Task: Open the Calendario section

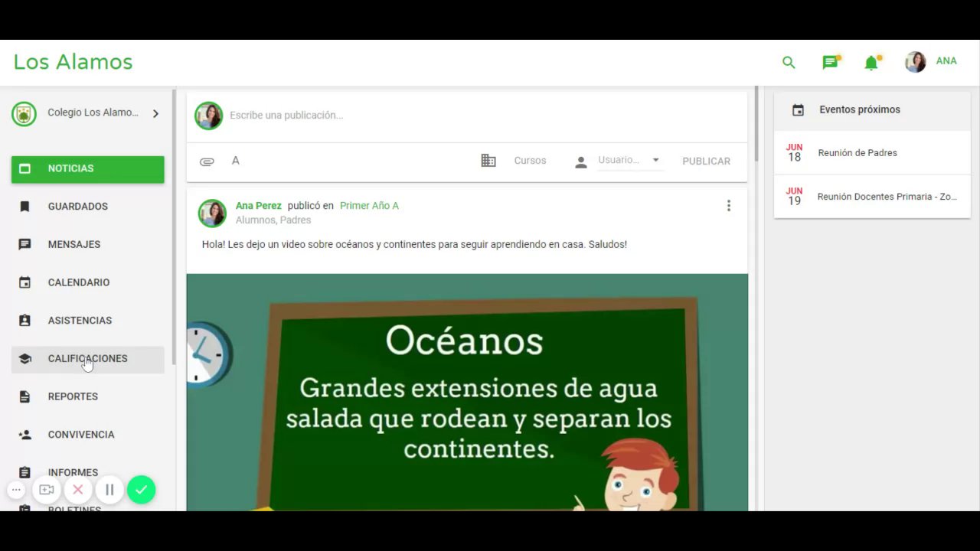Action: (x=87, y=283)
